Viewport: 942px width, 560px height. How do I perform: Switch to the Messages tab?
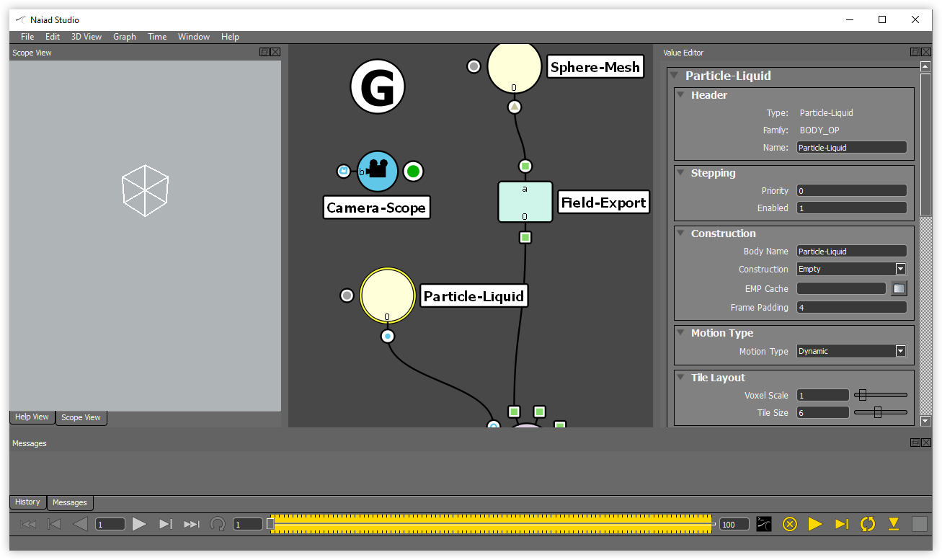tap(70, 502)
